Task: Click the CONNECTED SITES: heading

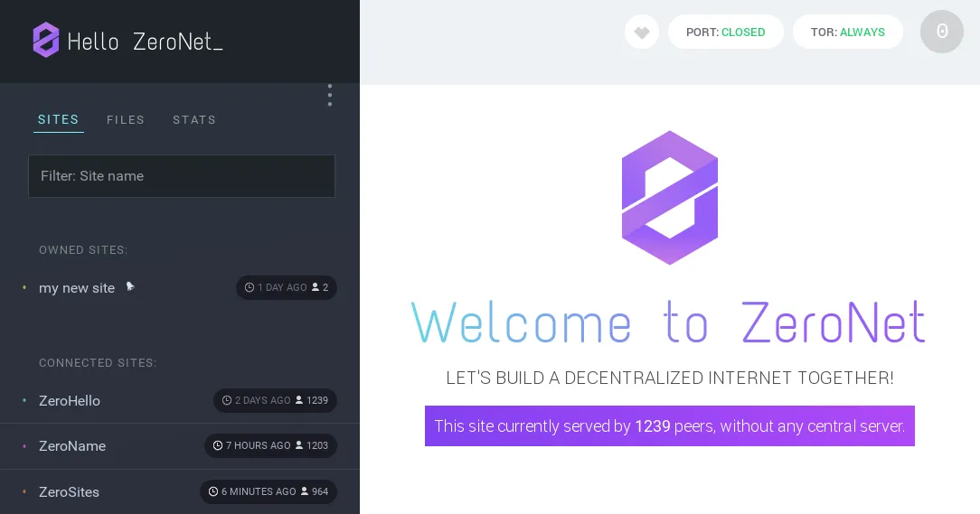Action: [x=98, y=363]
